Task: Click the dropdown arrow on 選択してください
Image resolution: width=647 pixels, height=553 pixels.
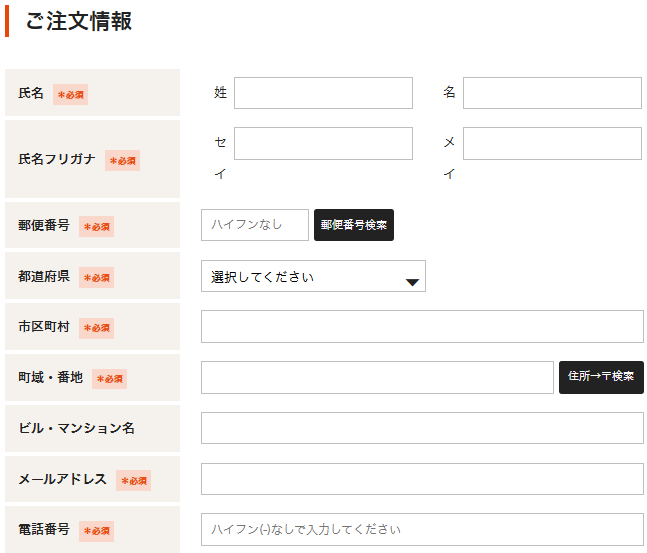Action: coord(412,282)
